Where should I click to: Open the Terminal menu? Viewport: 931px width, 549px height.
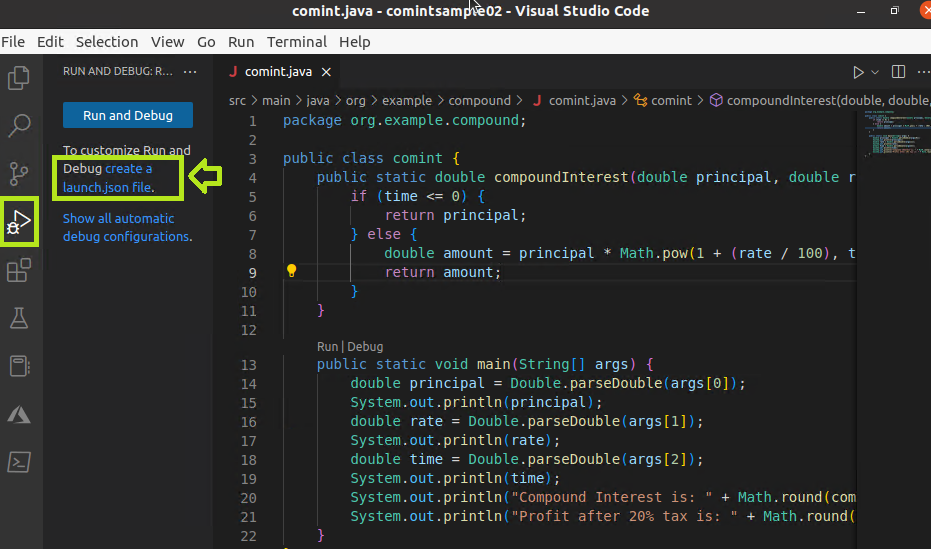(297, 42)
